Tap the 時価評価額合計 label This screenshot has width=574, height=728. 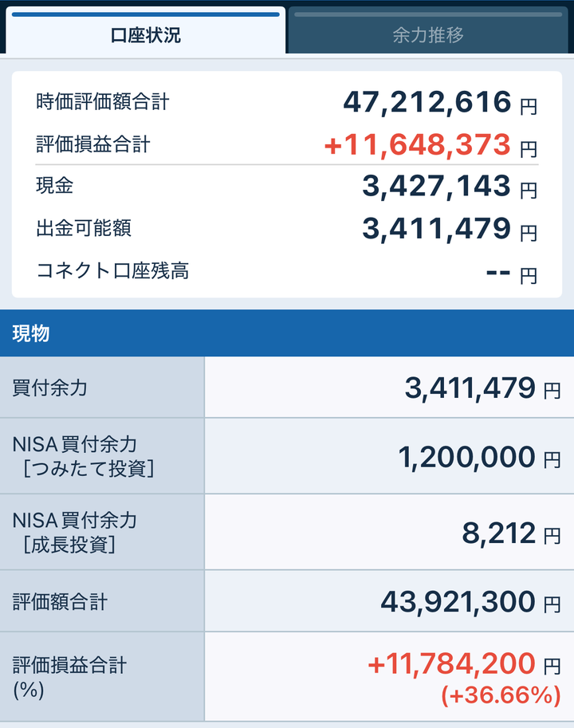[103, 102]
